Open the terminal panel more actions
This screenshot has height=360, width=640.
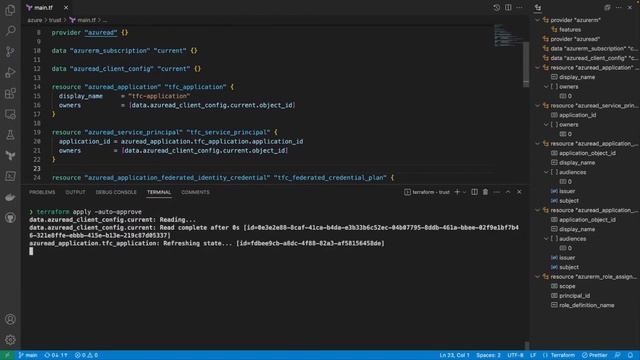[x=496, y=192]
